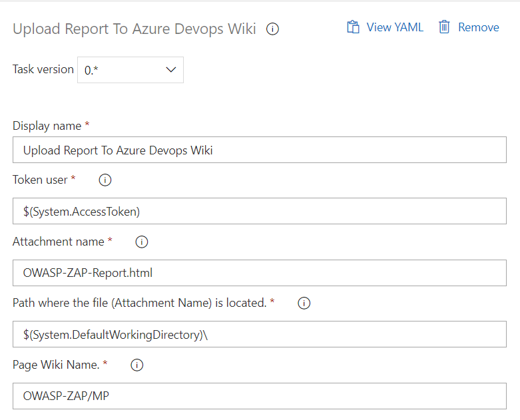The width and height of the screenshot is (520, 420).
Task: Focus the $(System.AccessToken) token field
Action: (x=260, y=211)
